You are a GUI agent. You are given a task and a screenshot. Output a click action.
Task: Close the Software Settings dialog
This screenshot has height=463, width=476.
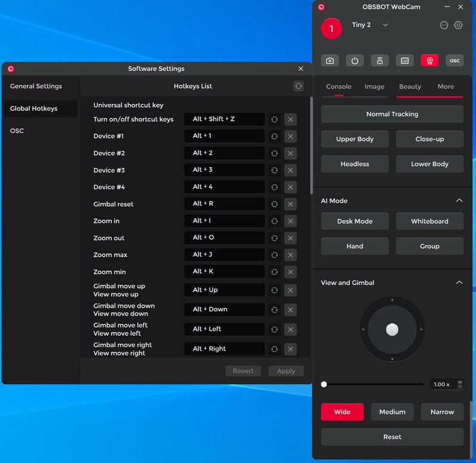coord(300,68)
